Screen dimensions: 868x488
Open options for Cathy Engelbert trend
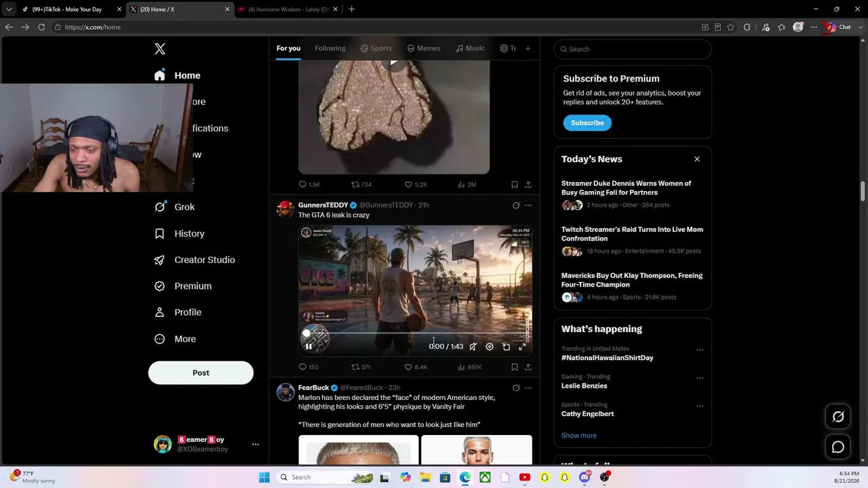pos(700,406)
